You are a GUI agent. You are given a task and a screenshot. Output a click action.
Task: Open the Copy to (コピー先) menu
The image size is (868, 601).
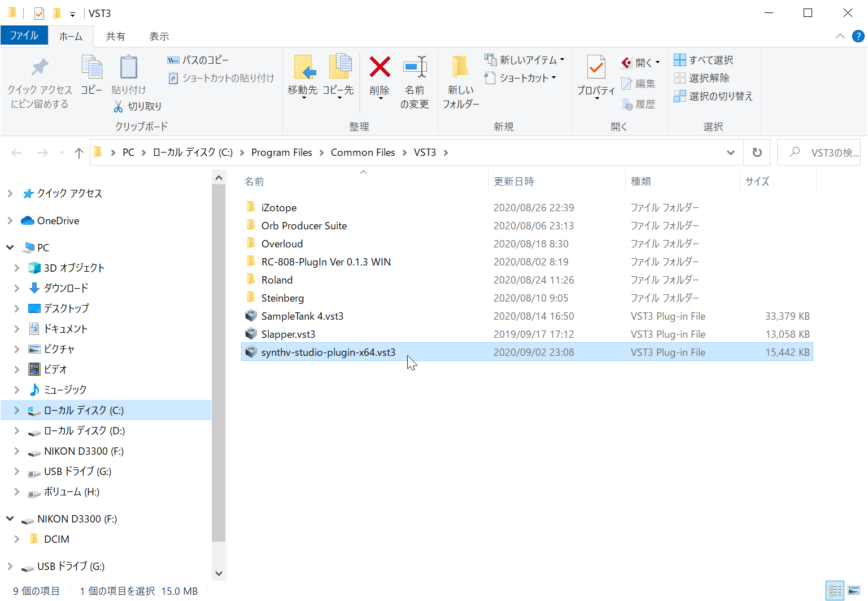pyautogui.click(x=338, y=77)
